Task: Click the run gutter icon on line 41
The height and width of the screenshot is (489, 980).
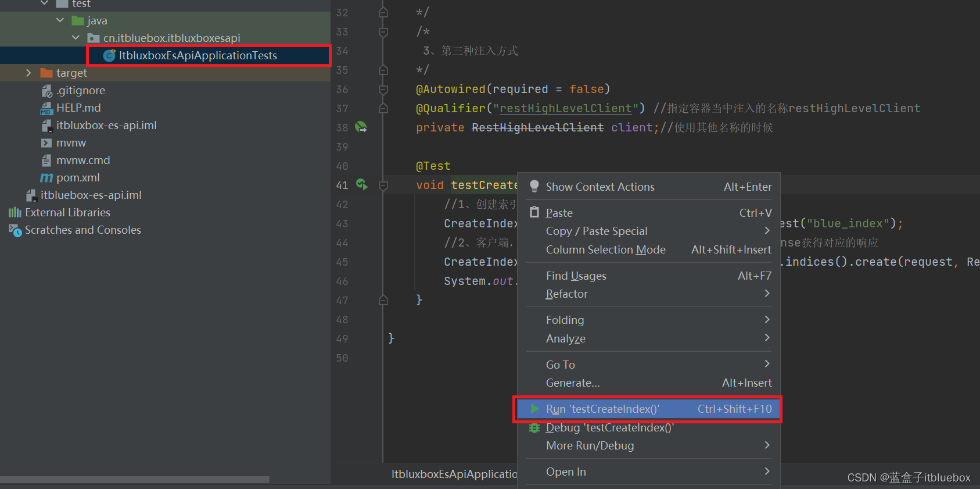Action: [361, 185]
